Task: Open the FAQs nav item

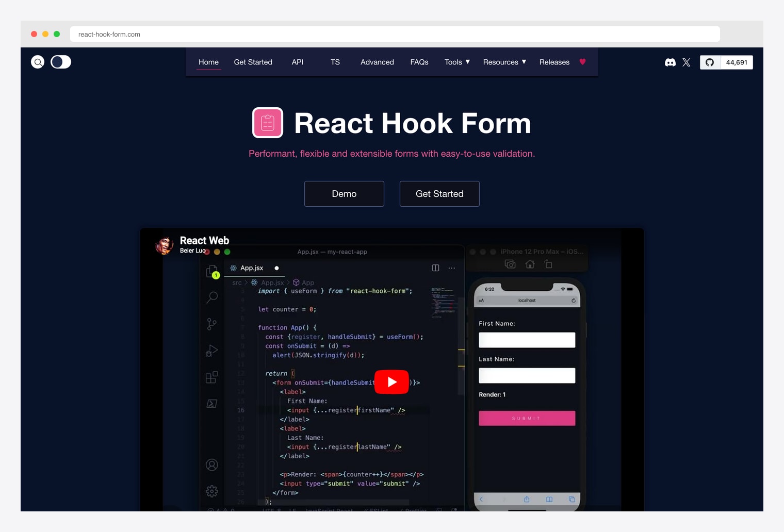Action: pos(419,62)
